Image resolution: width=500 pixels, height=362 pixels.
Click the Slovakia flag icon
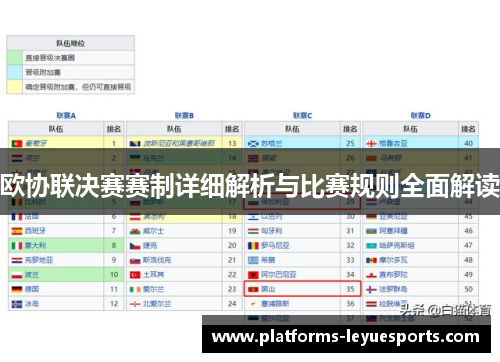pos(135,260)
